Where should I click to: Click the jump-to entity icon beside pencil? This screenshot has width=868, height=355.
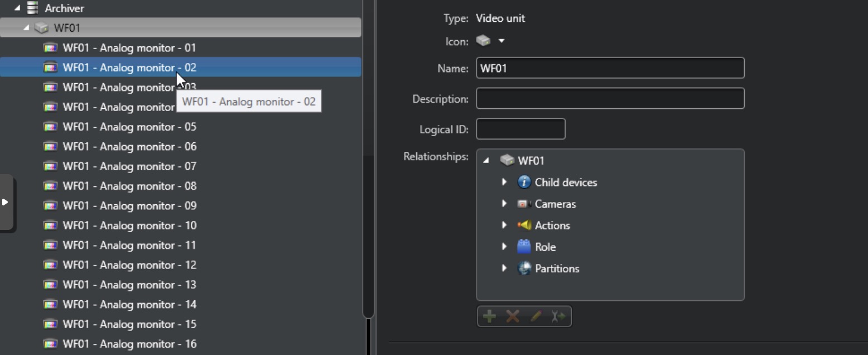(558, 316)
